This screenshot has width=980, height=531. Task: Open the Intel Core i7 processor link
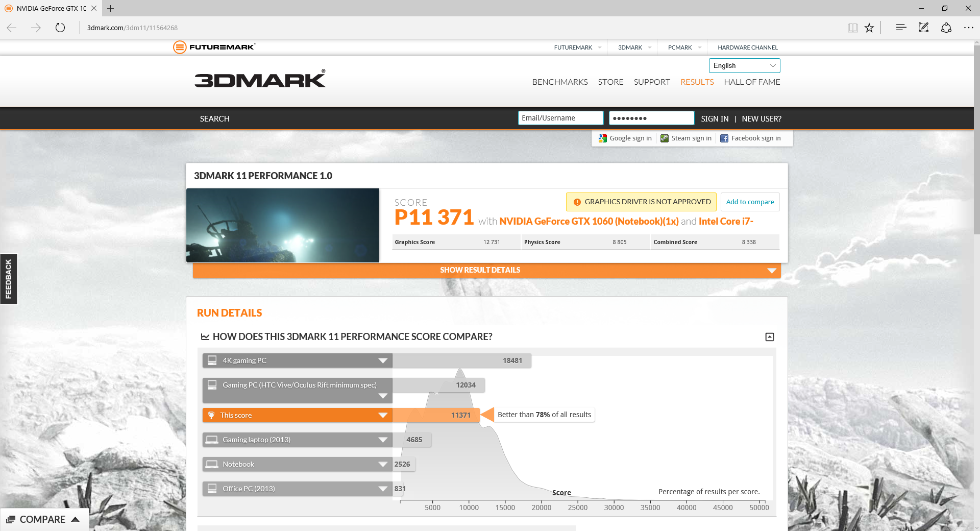click(x=726, y=221)
